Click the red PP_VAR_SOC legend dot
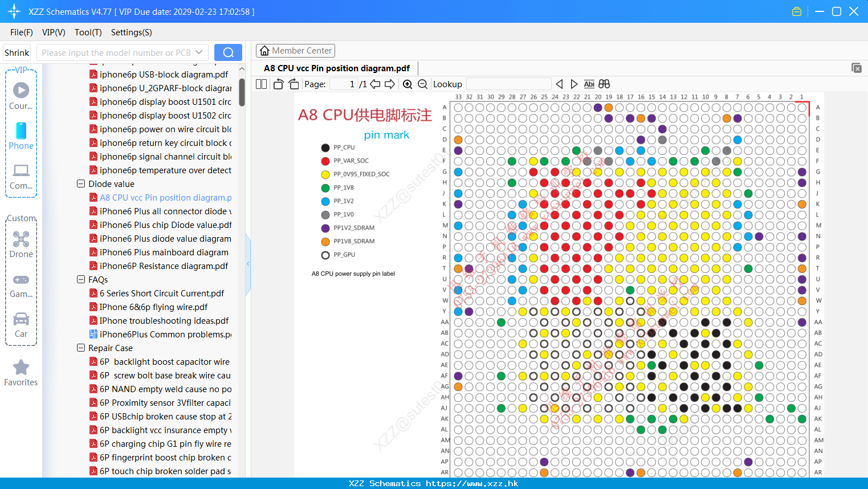The width and height of the screenshot is (868, 489). [325, 161]
